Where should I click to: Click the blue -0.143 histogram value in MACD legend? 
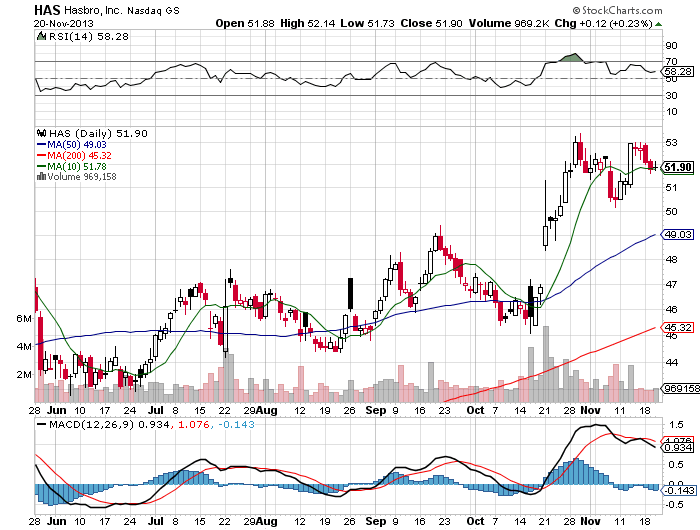point(236,424)
